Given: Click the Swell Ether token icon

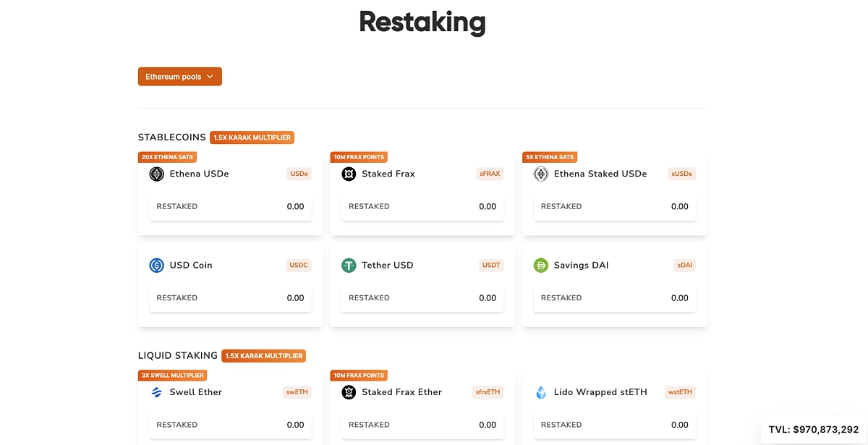Looking at the screenshot, I should [157, 392].
